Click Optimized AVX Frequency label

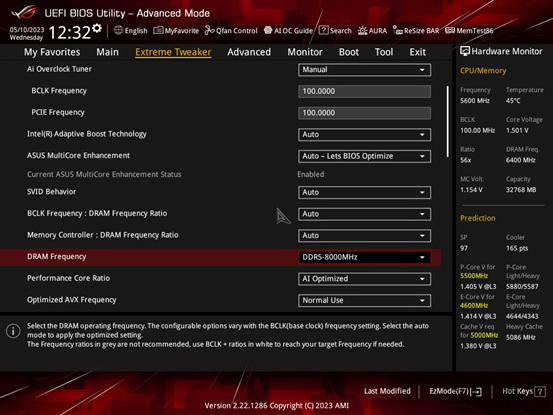[72, 300]
